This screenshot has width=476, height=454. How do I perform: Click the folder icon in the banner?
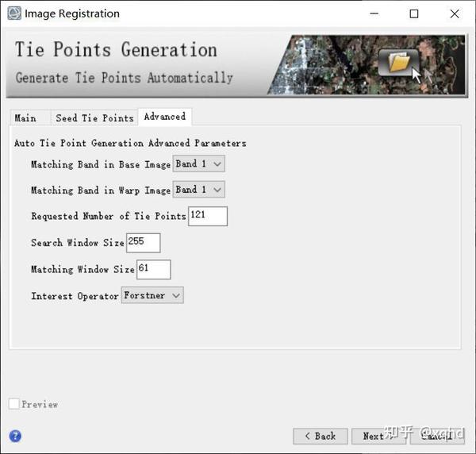pyautogui.click(x=398, y=62)
